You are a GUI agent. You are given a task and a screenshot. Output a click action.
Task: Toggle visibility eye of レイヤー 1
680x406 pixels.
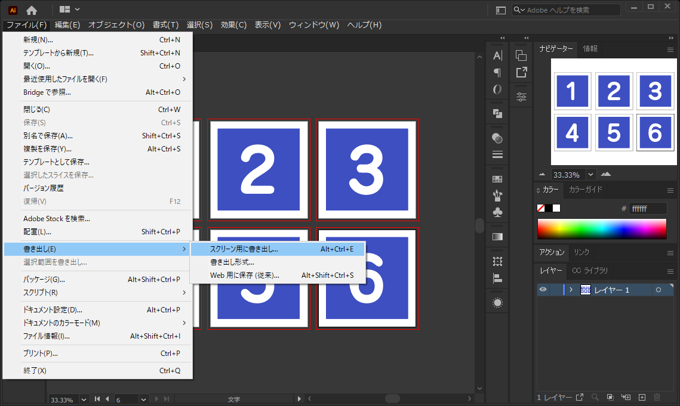(x=543, y=289)
